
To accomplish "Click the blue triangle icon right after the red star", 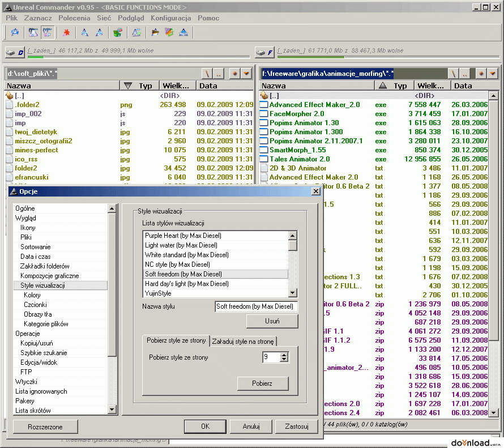I will (84, 32).
